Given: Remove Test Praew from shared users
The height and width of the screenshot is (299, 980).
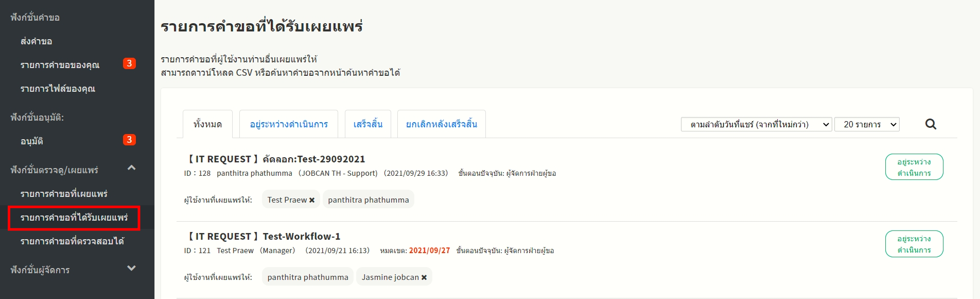Looking at the screenshot, I should click(312, 200).
